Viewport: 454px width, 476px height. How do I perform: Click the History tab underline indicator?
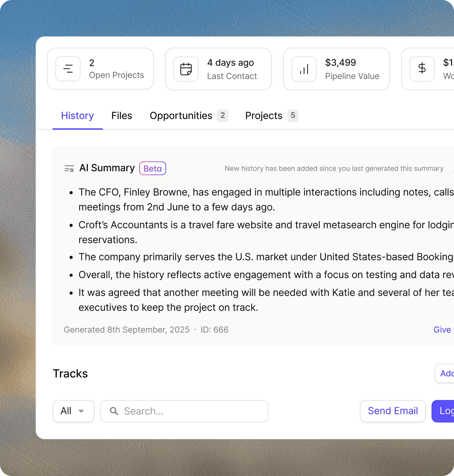click(x=77, y=128)
